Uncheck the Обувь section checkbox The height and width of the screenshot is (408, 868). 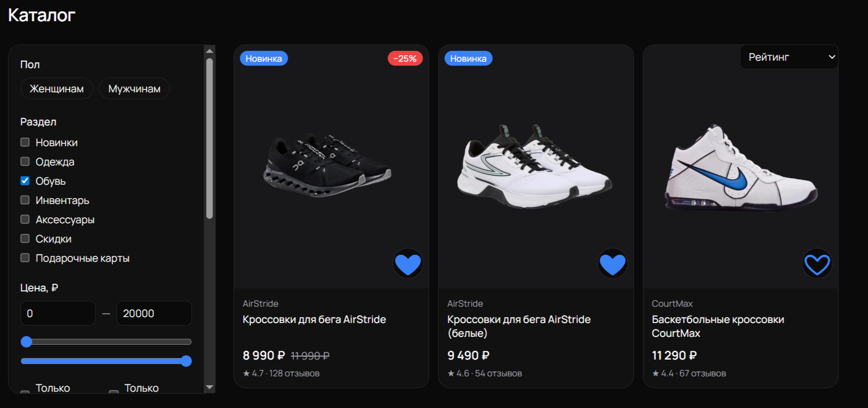25,181
